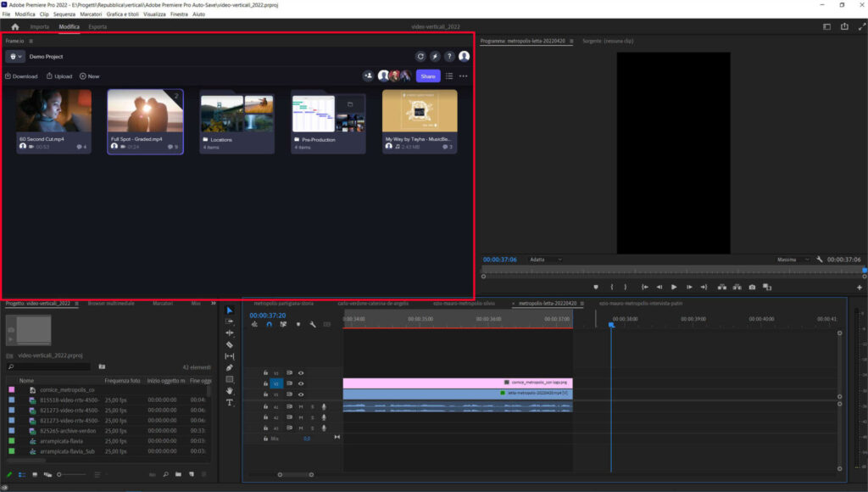Click the Share button in Frame.io
The image size is (868, 492).
click(429, 75)
